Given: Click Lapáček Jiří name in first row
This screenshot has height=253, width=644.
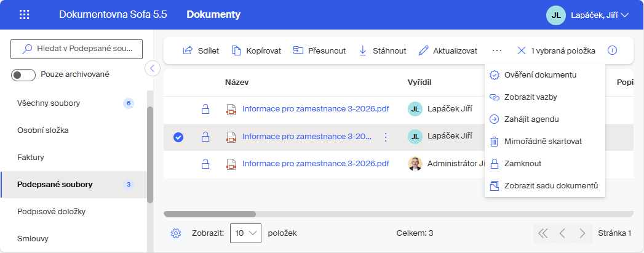Looking at the screenshot, I should click(x=450, y=109).
